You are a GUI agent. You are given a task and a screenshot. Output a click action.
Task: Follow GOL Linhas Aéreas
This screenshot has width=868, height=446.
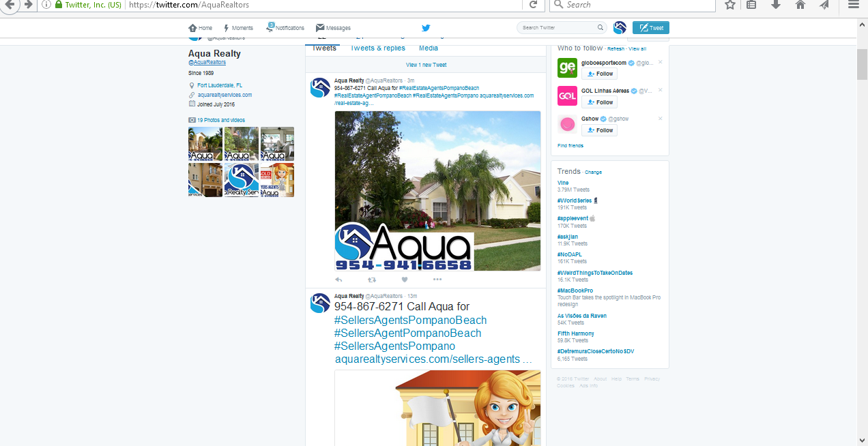coord(600,102)
